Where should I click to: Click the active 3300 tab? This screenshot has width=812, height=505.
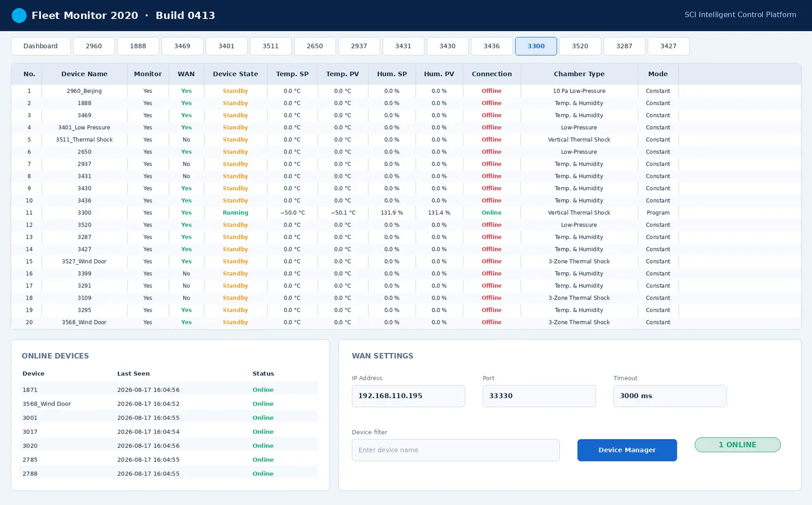coord(536,46)
